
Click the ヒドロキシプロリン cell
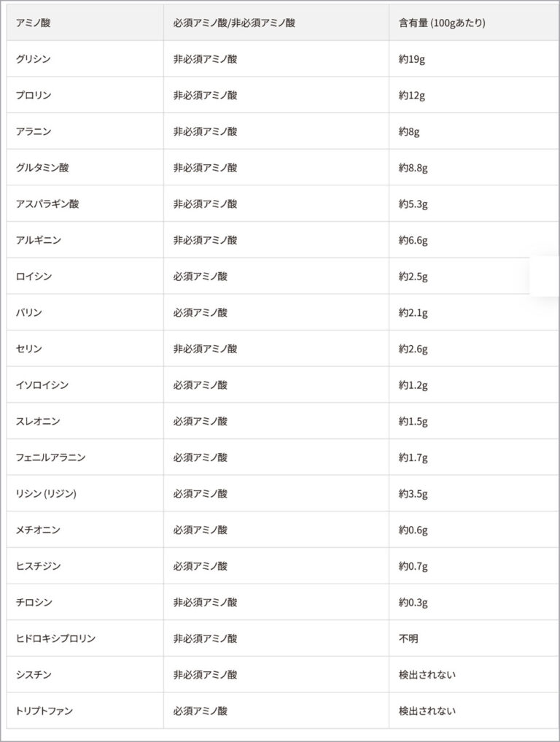(55, 638)
